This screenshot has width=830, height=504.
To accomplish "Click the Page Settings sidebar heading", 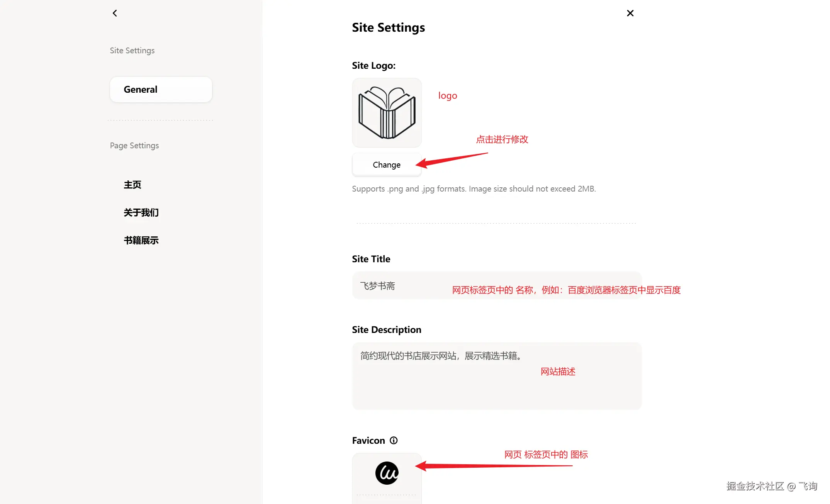I will point(134,146).
